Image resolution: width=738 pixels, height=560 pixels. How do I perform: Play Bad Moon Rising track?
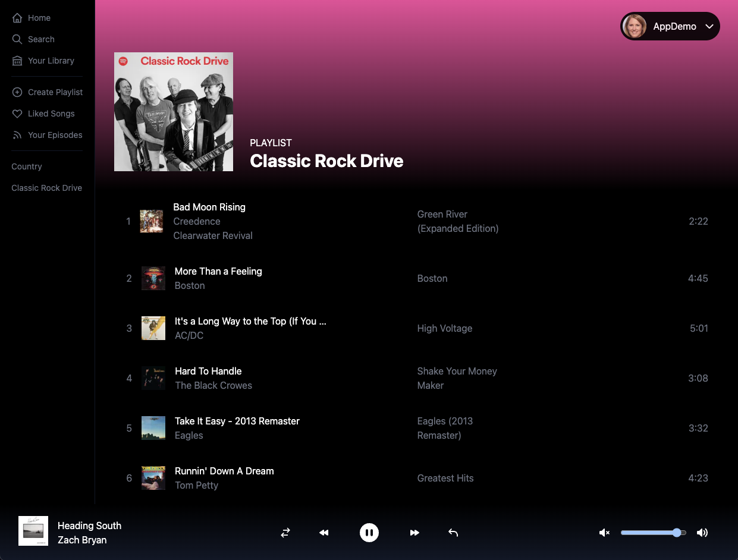pos(209,207)
